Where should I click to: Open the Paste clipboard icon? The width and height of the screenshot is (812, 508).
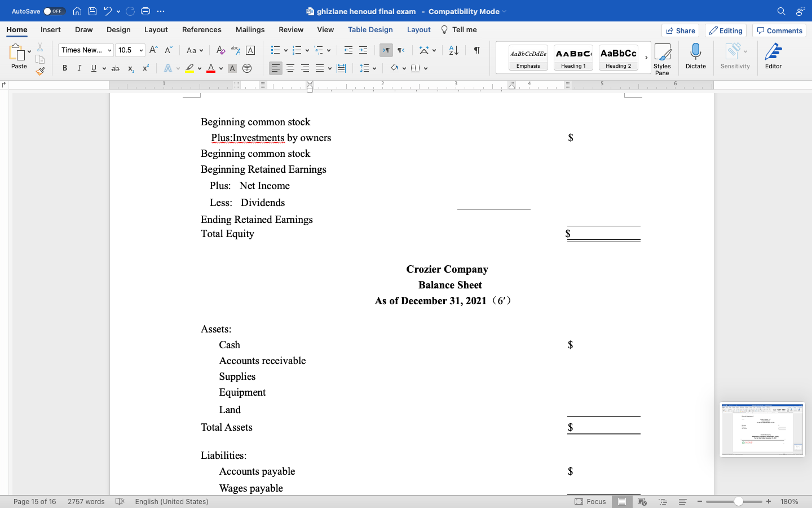[17, 52]
